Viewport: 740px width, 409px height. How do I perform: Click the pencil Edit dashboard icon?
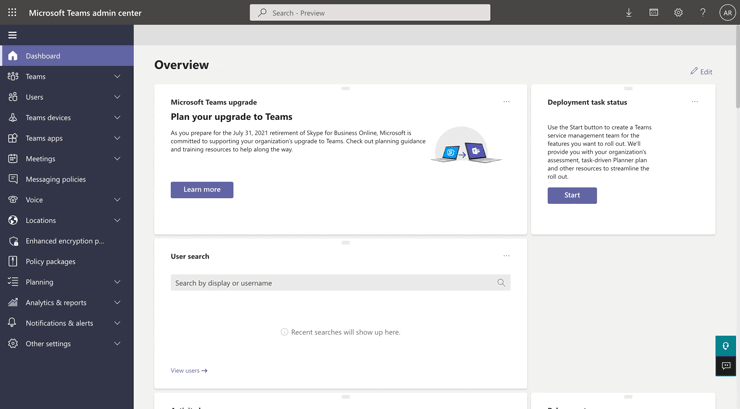coord(694,71)
